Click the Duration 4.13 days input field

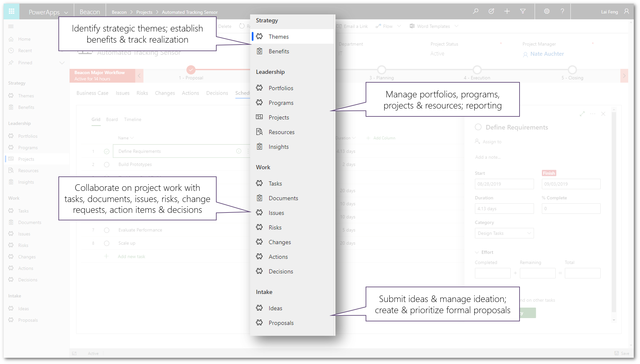coord(504,209)
